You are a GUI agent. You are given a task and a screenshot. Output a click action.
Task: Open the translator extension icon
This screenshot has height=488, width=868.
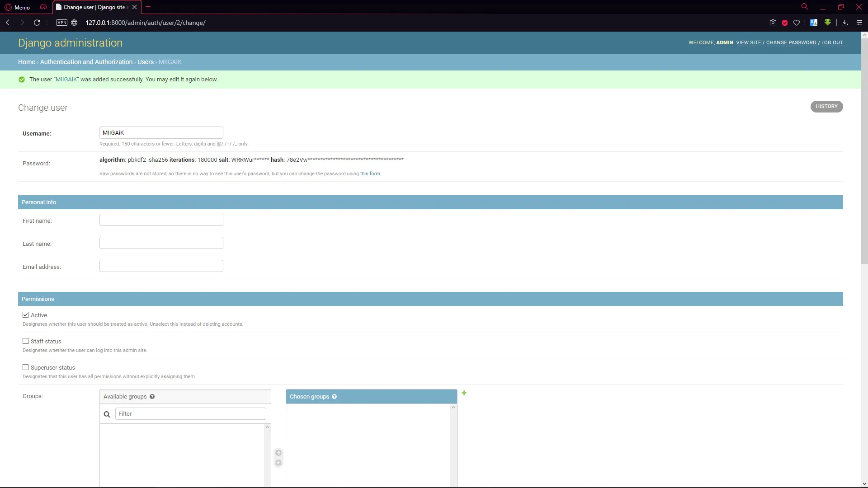click(814, 23)
